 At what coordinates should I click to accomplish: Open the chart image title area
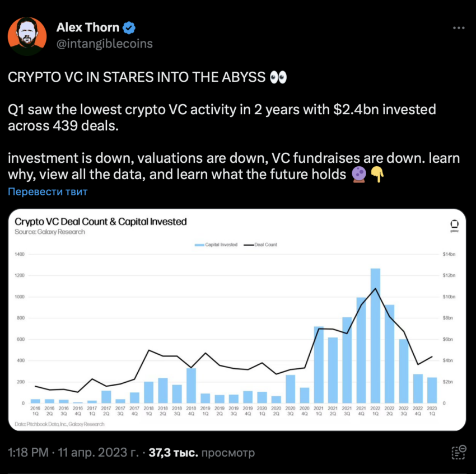point(100,222)
